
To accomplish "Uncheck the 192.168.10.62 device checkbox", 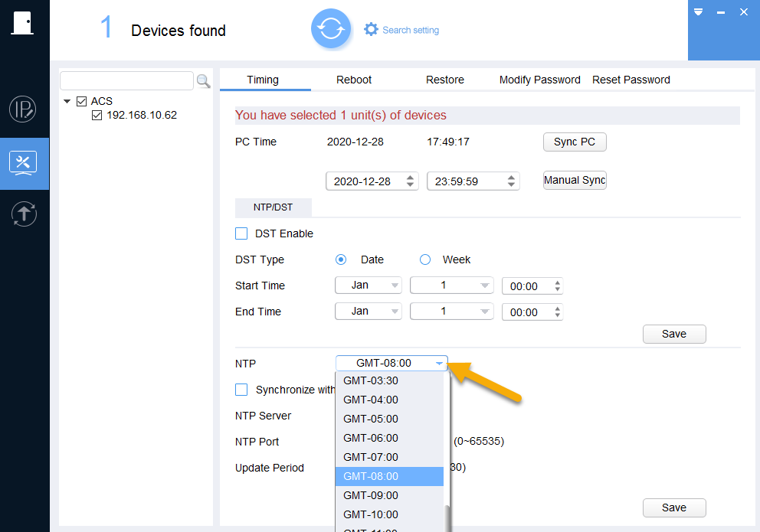I will (97, 116).
